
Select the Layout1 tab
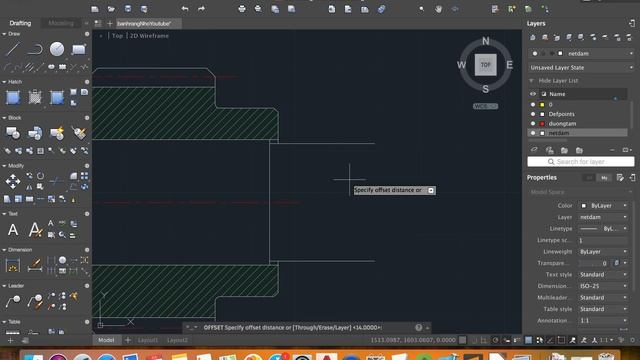pos(148,340)
